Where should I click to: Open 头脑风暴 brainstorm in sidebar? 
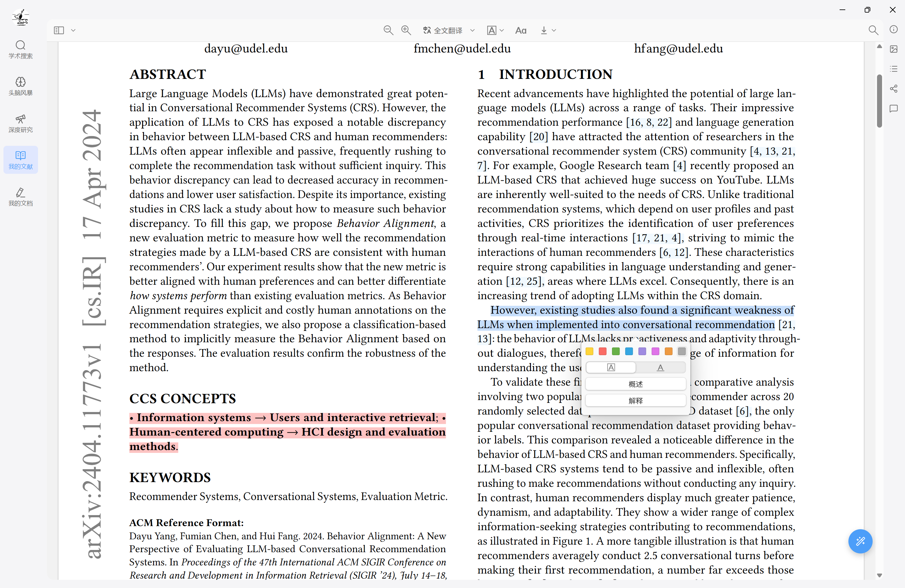(20, 86)
